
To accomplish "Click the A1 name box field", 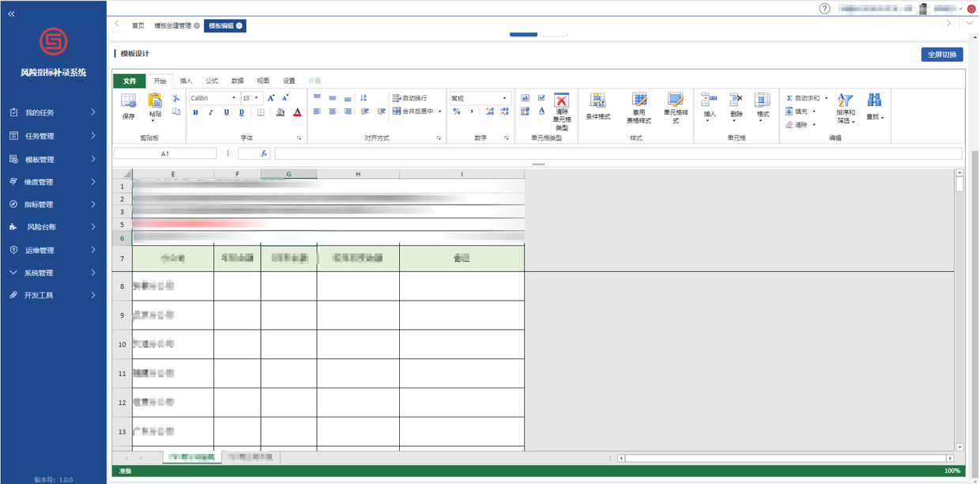I will tap(165, 153).
